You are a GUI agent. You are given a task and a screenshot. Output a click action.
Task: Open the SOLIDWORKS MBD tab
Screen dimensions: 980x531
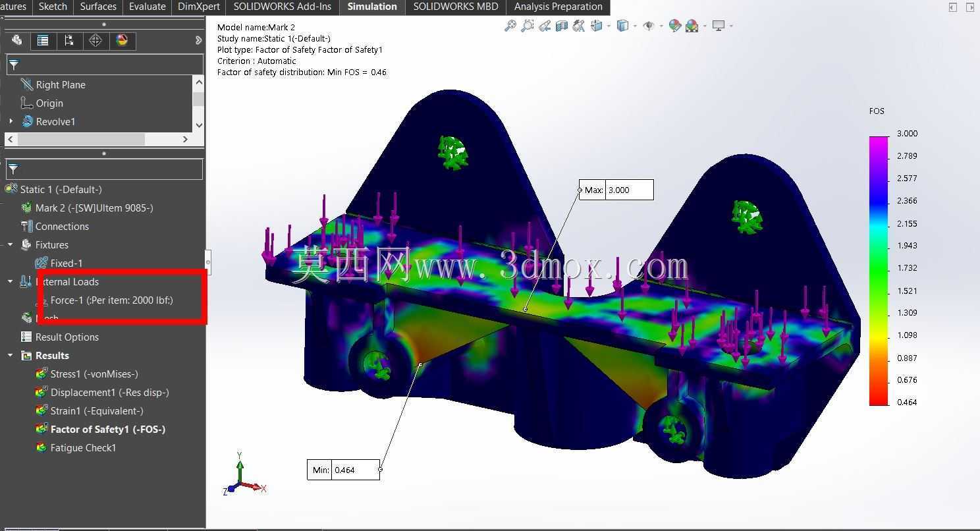456,7
